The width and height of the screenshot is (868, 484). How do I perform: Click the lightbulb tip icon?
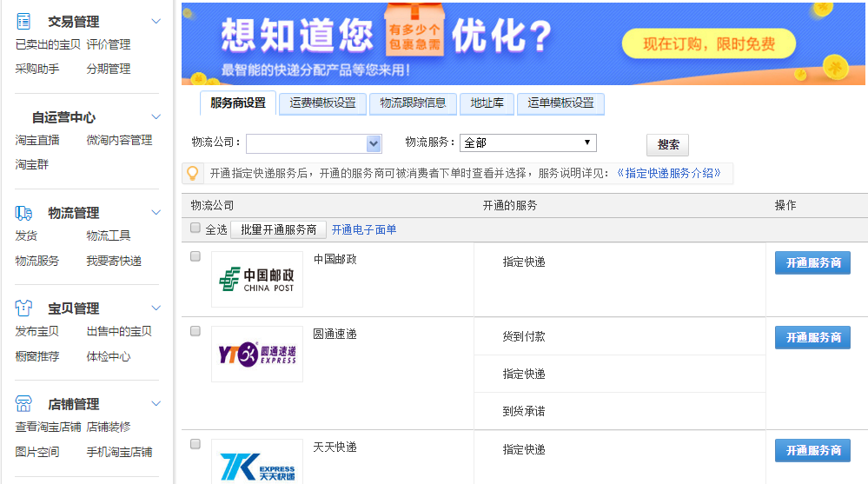coord(193,173)
